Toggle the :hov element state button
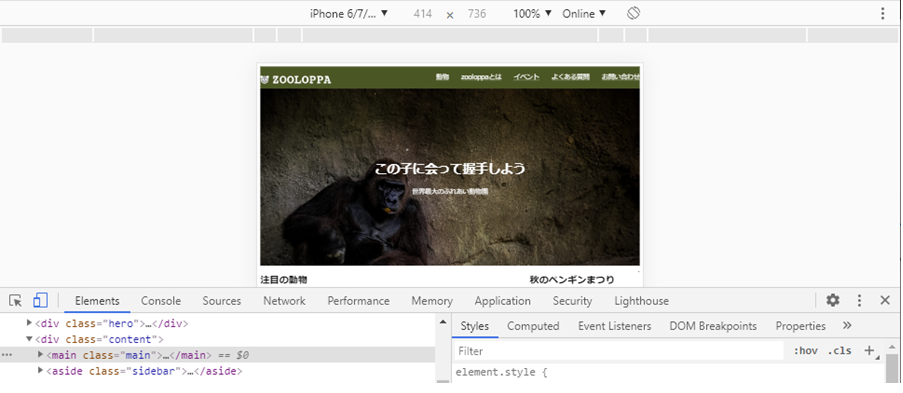Viewport: 903px width, 393px height. 806,350
